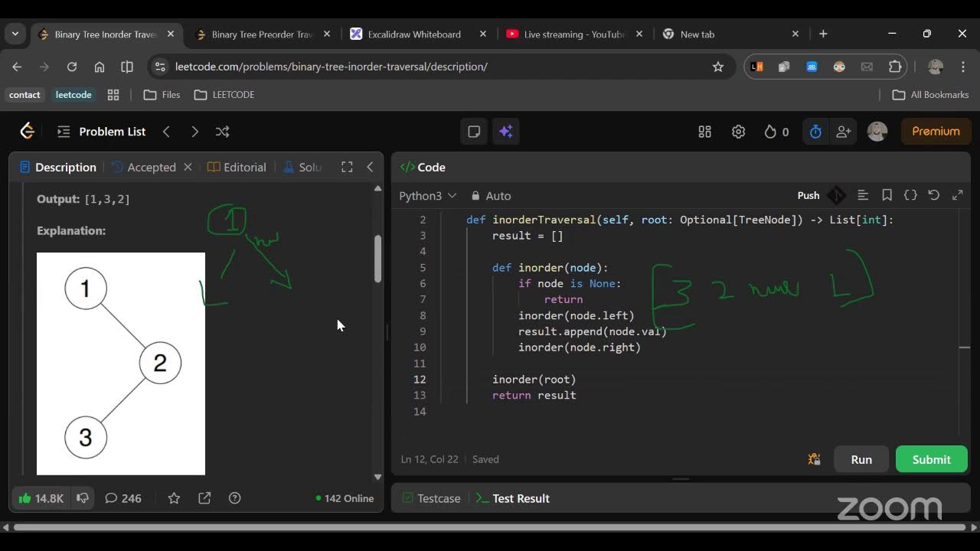This screenshot has height=551, width=980.
Task: Open the Problem List panel
Action: 101,132
